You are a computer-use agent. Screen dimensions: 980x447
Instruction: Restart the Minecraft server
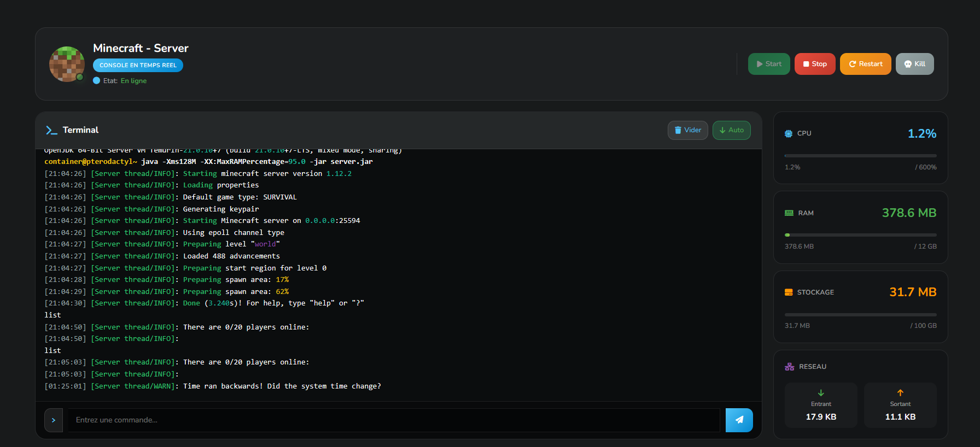click(866, 64)
